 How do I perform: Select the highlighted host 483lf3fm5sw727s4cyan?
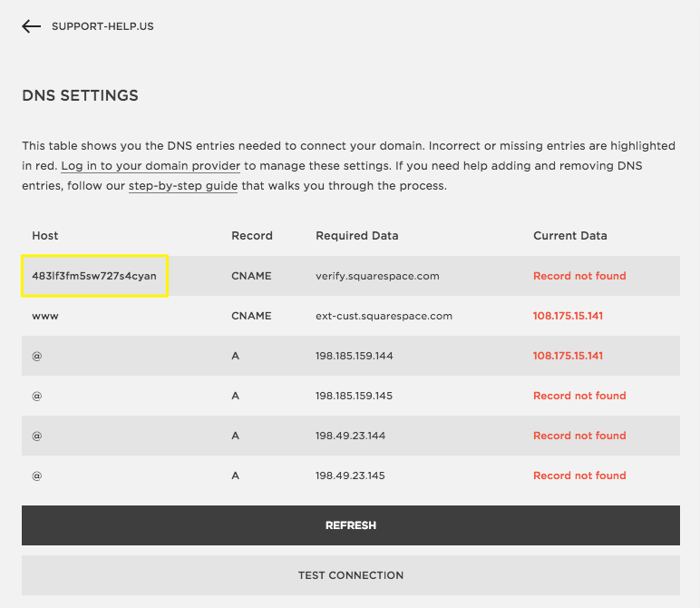(x=94, y=276)
